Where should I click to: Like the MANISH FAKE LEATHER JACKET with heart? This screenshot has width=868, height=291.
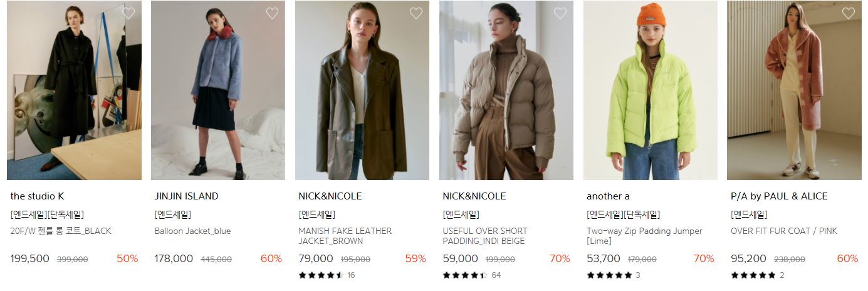[x=416, y=13]
